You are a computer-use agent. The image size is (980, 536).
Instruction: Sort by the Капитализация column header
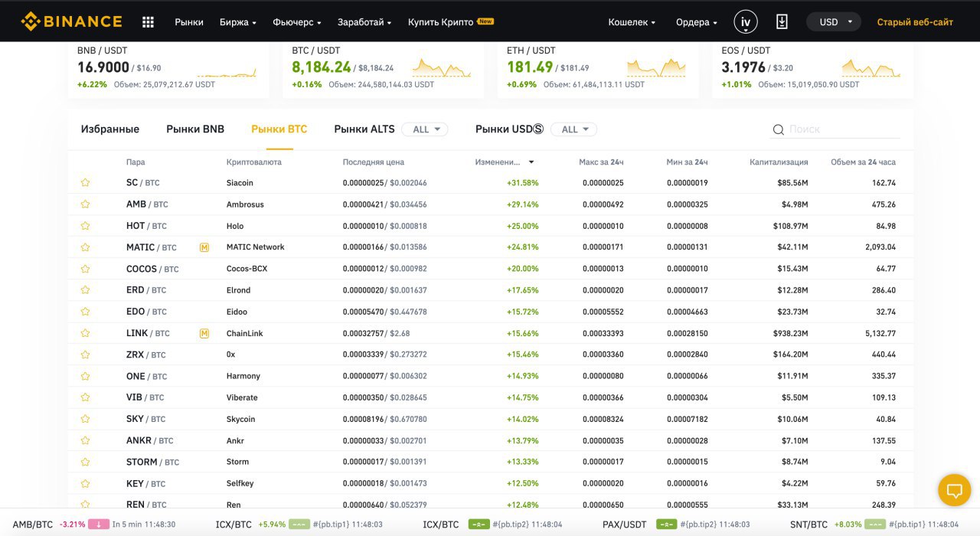(779, 162)
